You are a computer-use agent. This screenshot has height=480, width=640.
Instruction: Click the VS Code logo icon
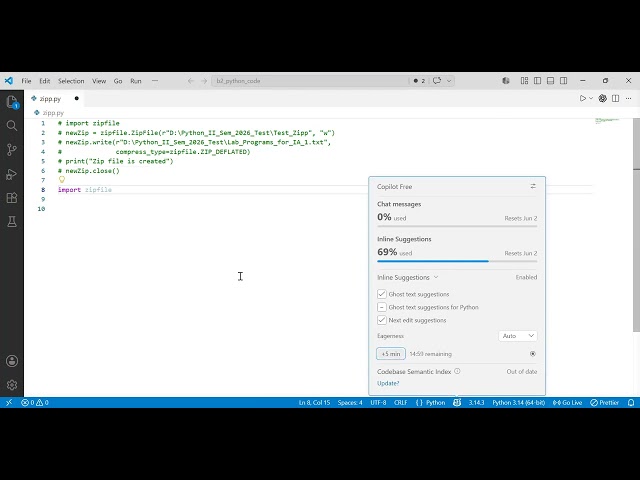tap(9, 81)
